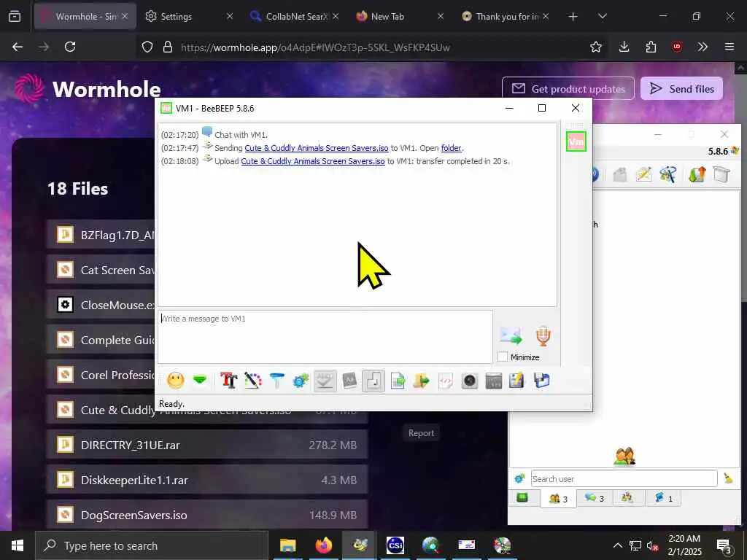Select the DogScreenSavers.iso file row
The image size is (747, 560).
(206, 515)
